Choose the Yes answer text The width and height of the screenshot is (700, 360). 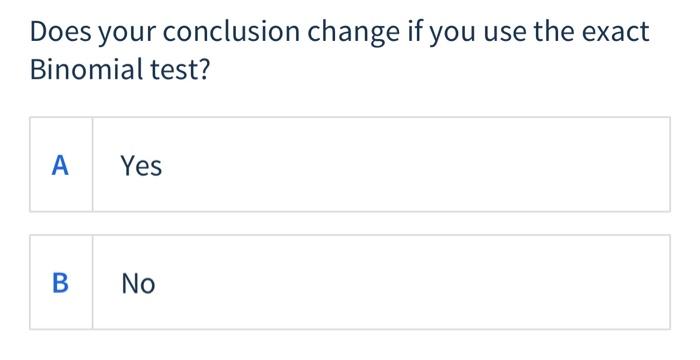(x=141, y=166)
